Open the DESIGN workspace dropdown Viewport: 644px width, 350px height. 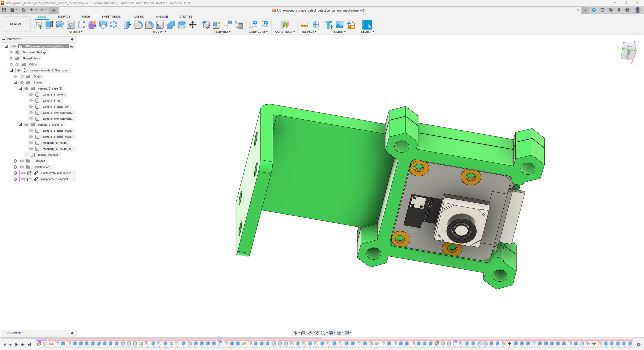click(17, 24)
